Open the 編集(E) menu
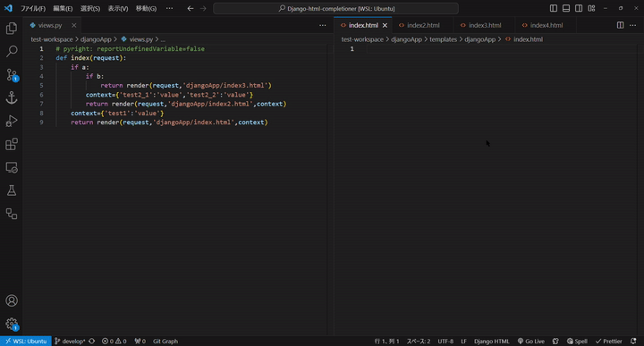Image resolution: width=644 pixels, height=346 pixels. [x=63, y=8]
